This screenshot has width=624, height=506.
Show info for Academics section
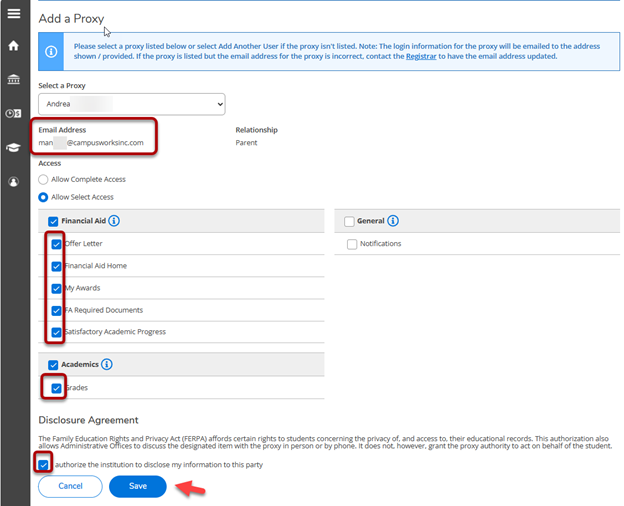click(107, 365)
